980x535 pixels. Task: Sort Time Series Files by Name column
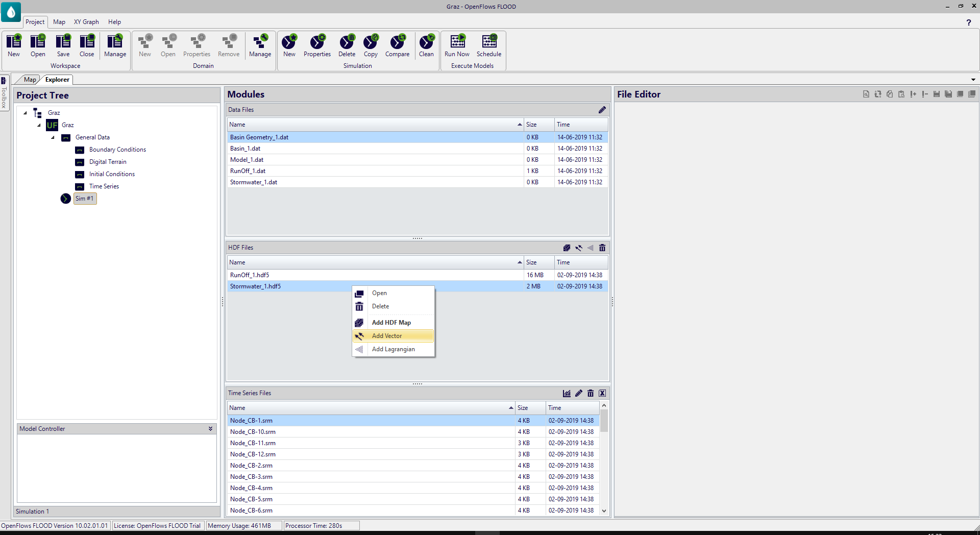(371, 408)
